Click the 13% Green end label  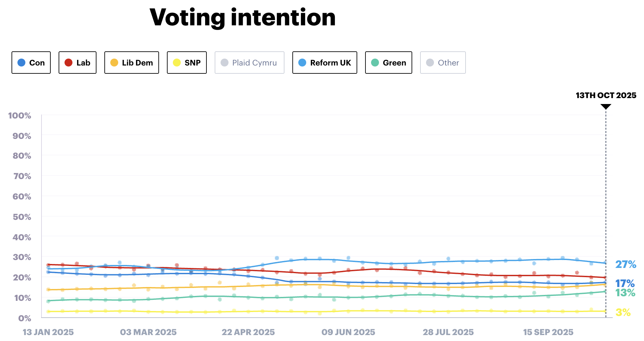[x=625, y=292]
